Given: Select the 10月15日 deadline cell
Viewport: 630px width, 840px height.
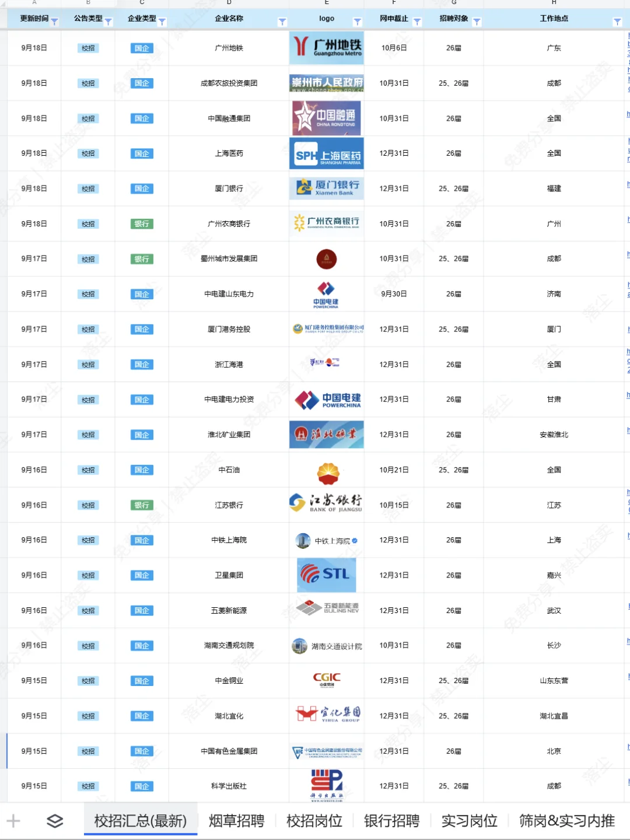Looking at the screenshot, I should pyautogui.click(x=394, y=505).
